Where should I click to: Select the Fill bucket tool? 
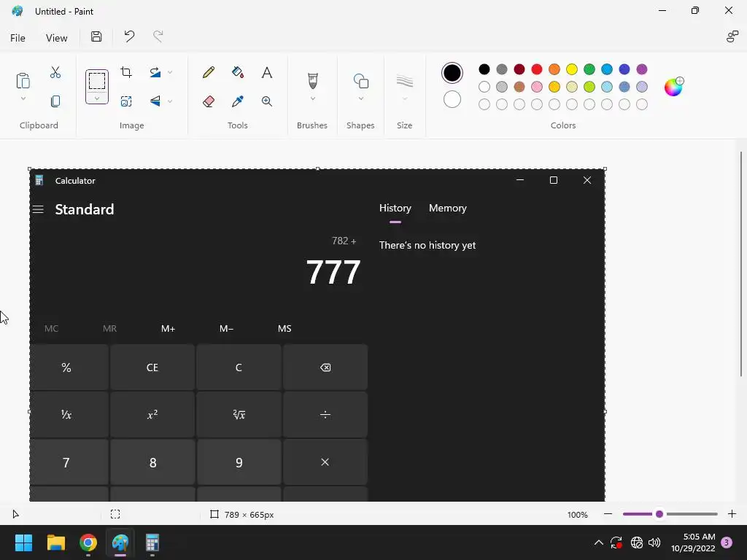click(x=238, y=72)
